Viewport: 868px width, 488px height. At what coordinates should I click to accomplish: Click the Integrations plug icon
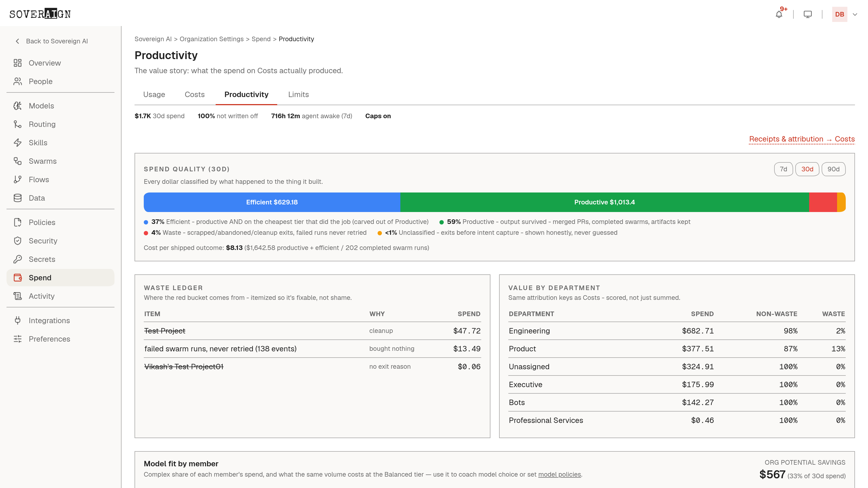pos(18,321)
